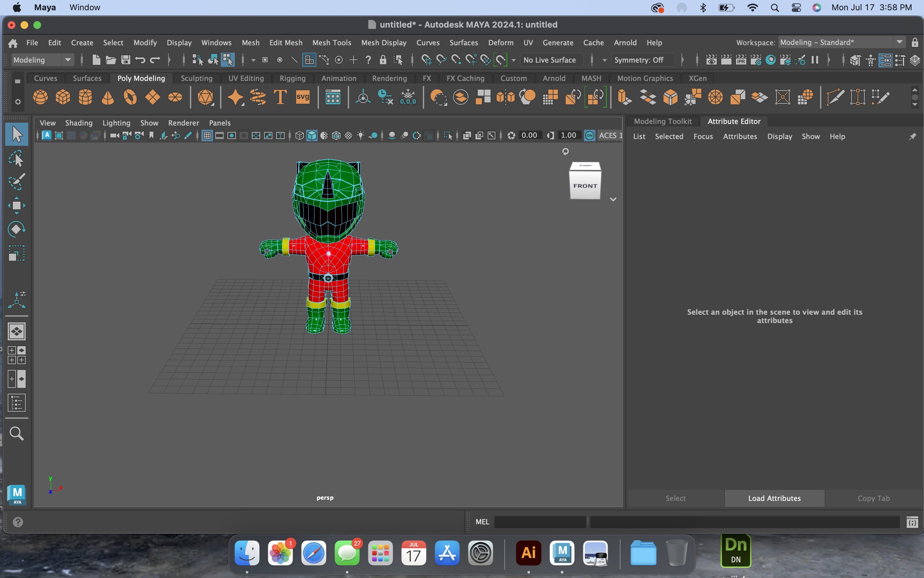
Task: Open the shelf gear options menu
Action: coord(18,102)
